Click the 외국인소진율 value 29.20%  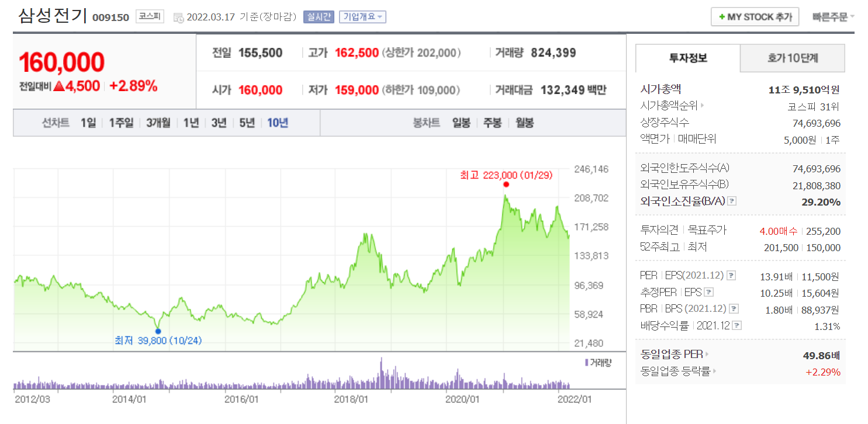click(821, 202)
